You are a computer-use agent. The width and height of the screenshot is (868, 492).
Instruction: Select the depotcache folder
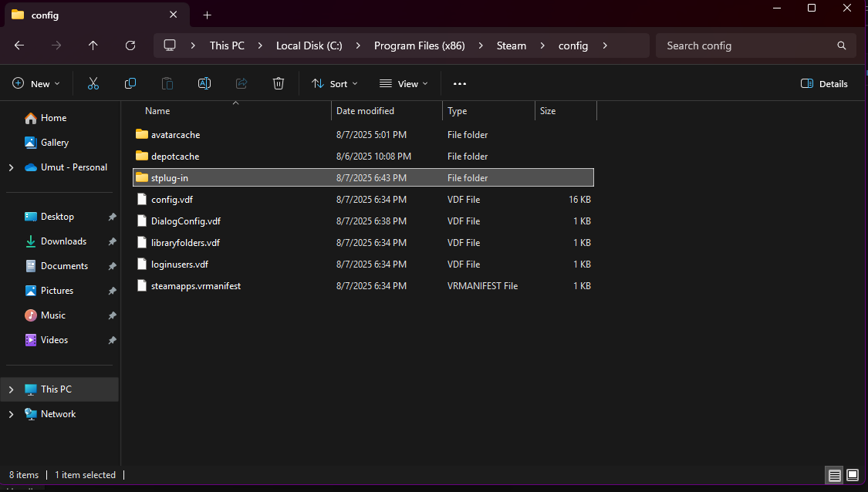[x=363, y=156]
